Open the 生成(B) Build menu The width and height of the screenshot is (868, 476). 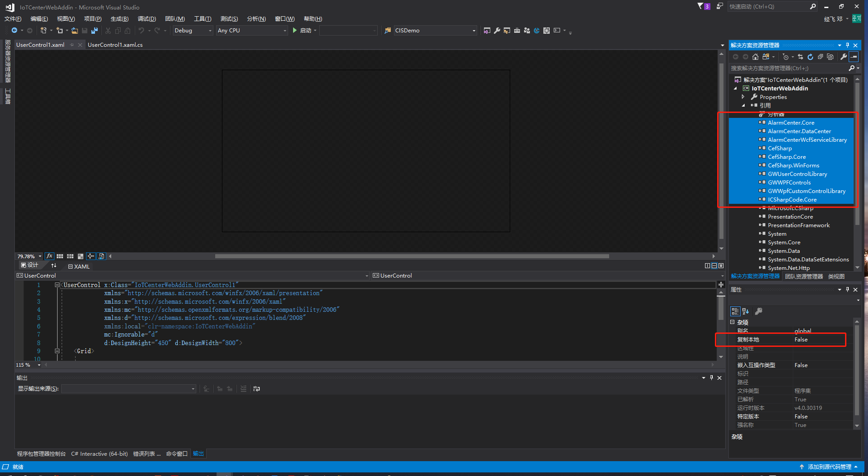[119, 18]
